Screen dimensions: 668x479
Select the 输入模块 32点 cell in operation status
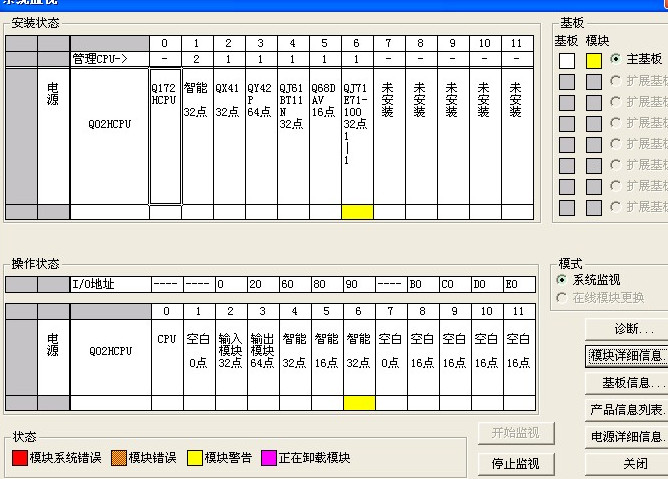click(x=229, y=351)
